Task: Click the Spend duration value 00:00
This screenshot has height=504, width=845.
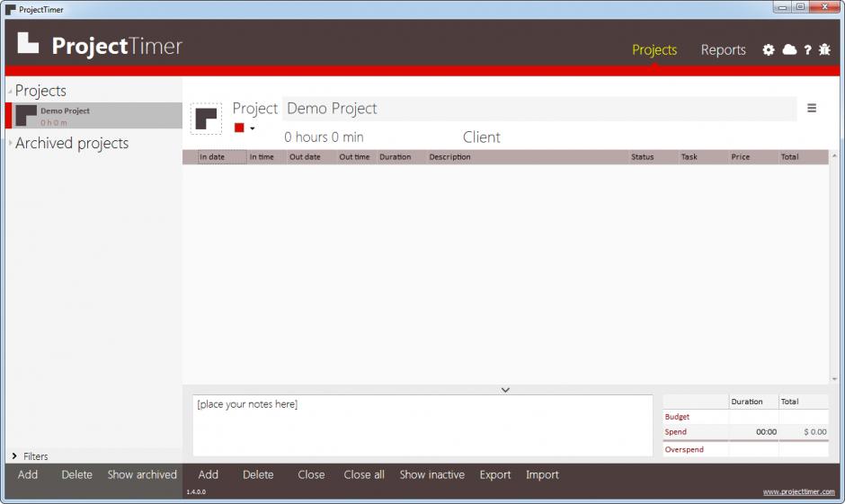Action: (x=766, y=432)
